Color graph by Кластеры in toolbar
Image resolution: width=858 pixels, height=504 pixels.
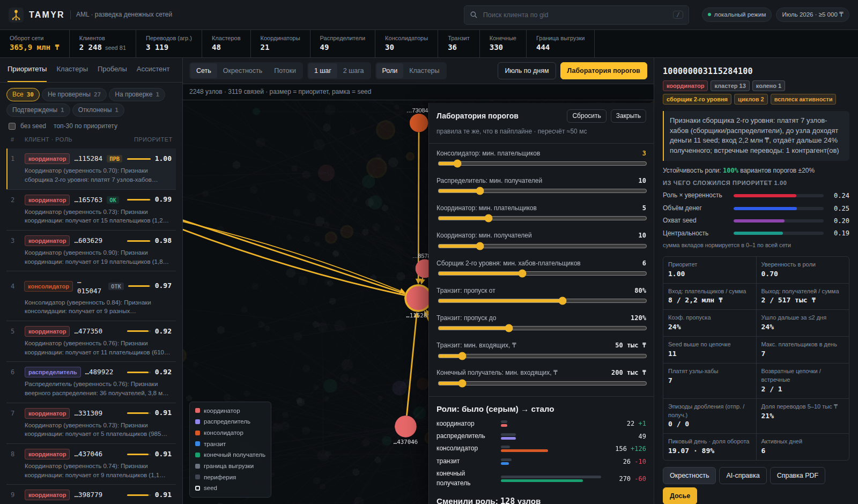click(x=424, y=71)
